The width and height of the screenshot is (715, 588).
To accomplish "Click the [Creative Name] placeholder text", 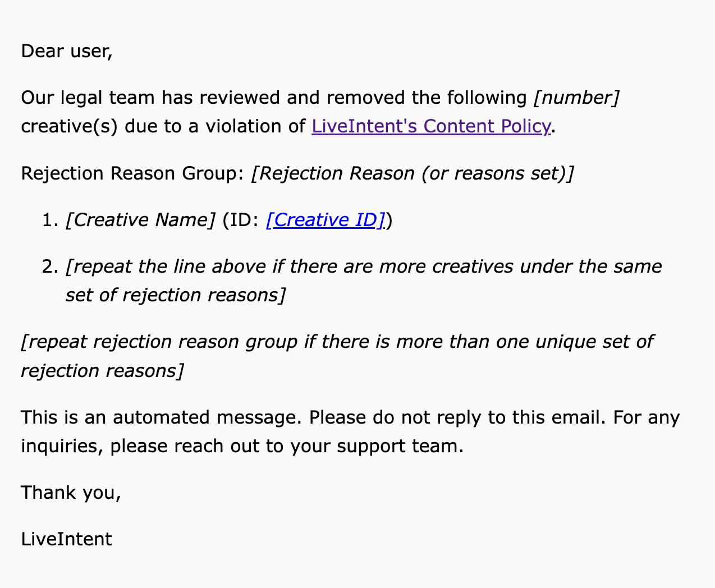I will 140,220.
